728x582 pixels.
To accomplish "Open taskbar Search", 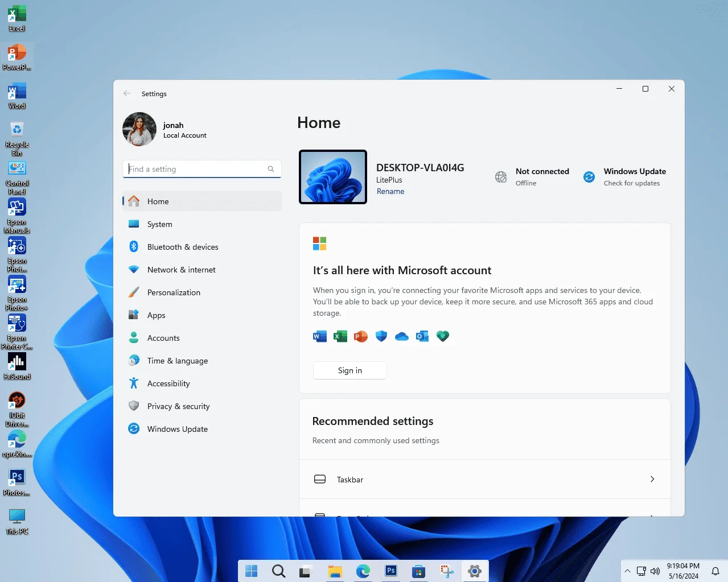I will point(278,571).
